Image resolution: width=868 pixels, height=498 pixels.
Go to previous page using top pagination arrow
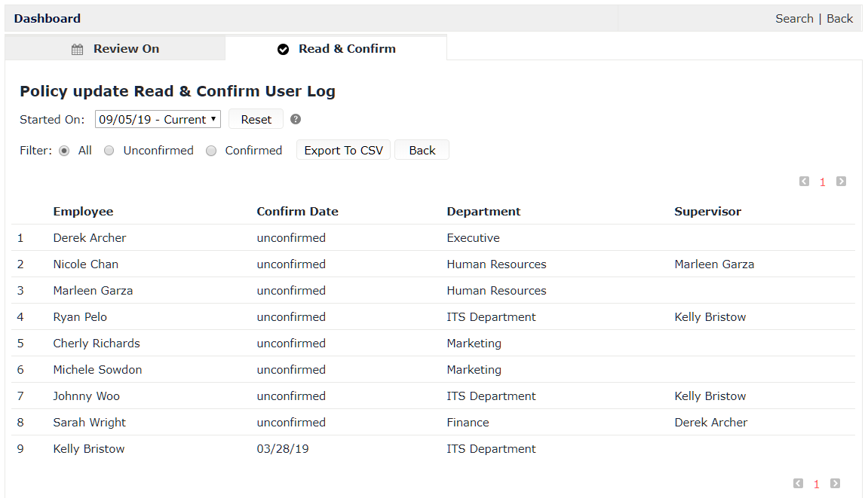[x=805, y=182]
